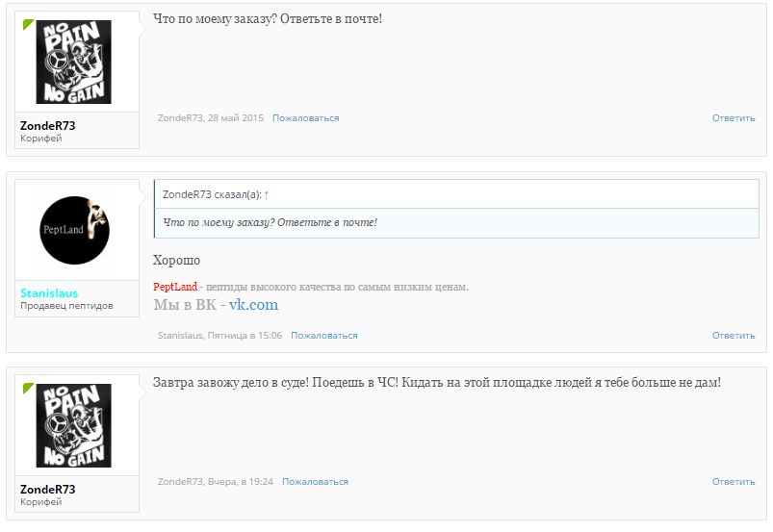The width and height of the screenshot is (773, 532).
Task: Click the arrow icon next to 'ZondeR73 сказал(а):'
Action: tap(267, 194)
